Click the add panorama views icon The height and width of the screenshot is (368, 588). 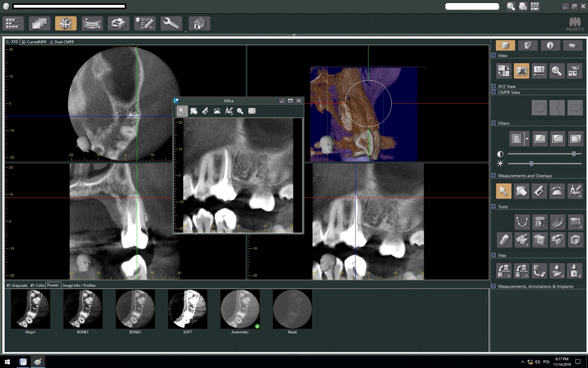[575, 71]
